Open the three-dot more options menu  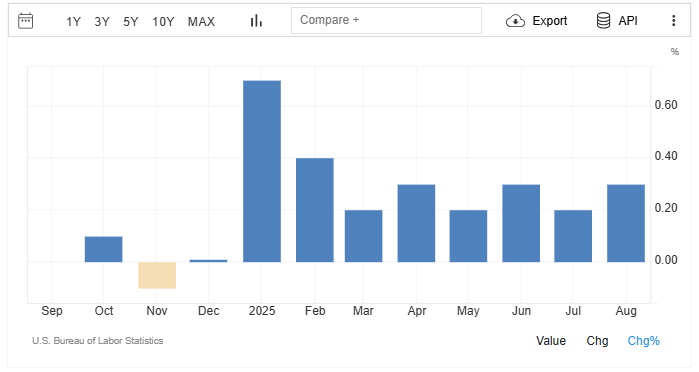[x=674, y=21]
